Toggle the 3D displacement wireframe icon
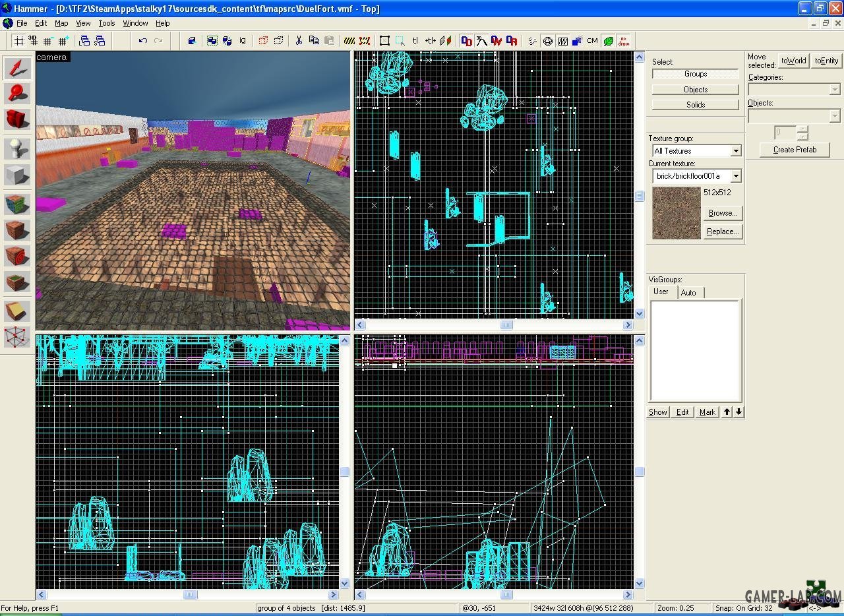844x616 pixels. pyautogui.click(x=481, y=41)
